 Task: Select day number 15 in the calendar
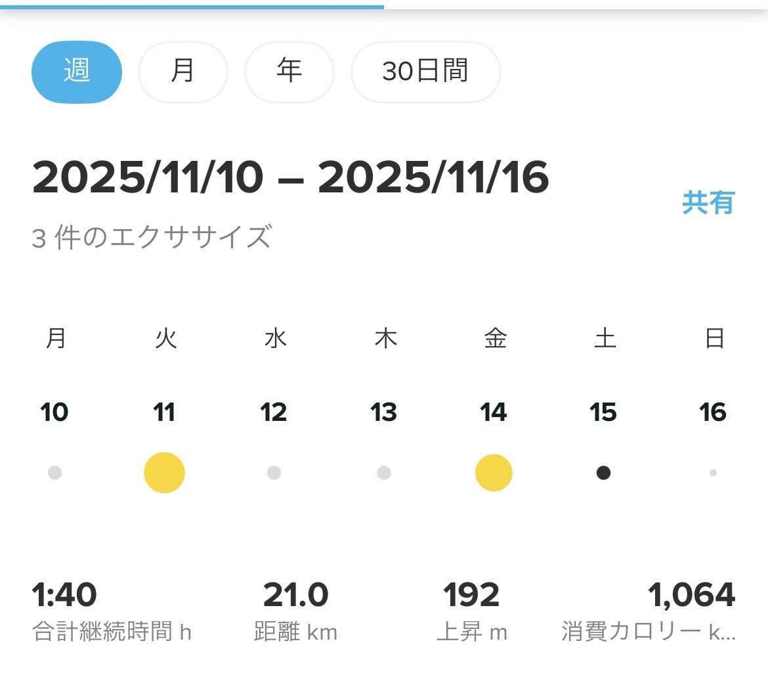click(603, 412)
